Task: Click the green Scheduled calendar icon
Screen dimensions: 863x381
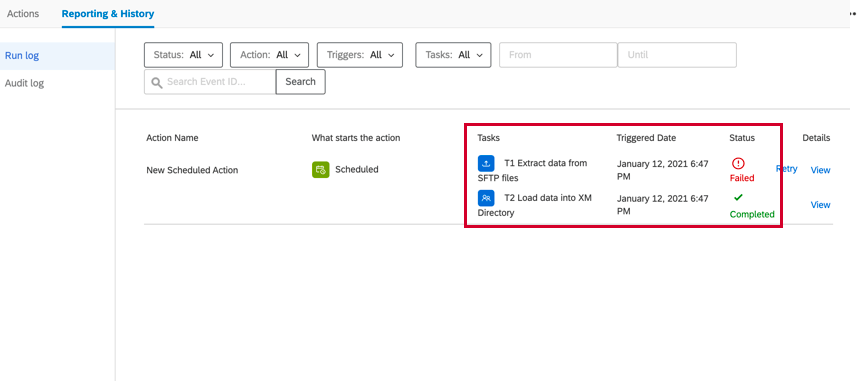Action: pyautogui.click(x=320, y=170)
